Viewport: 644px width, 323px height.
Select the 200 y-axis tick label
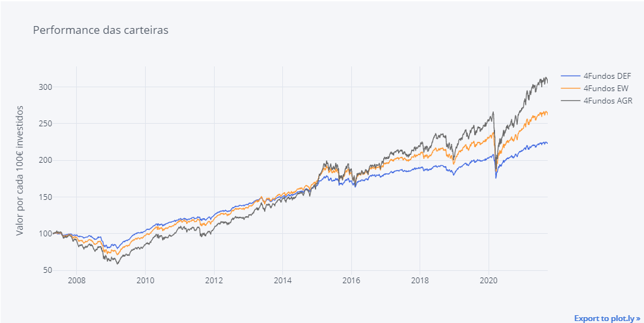(x=44, y=160)
